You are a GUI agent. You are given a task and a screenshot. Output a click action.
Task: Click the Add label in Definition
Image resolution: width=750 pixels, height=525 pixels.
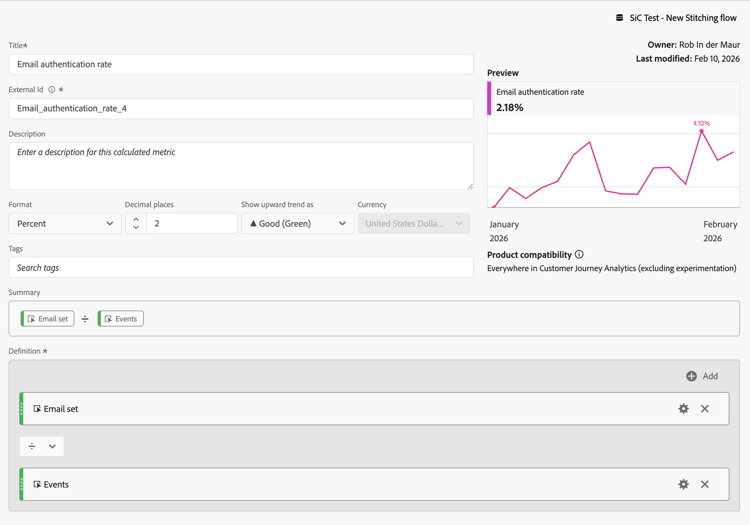(710, 376)
